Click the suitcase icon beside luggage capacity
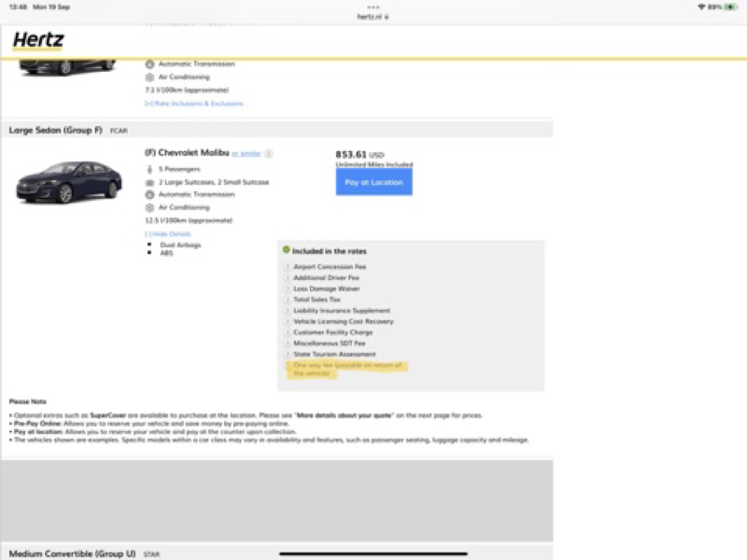 click(149, 182)
